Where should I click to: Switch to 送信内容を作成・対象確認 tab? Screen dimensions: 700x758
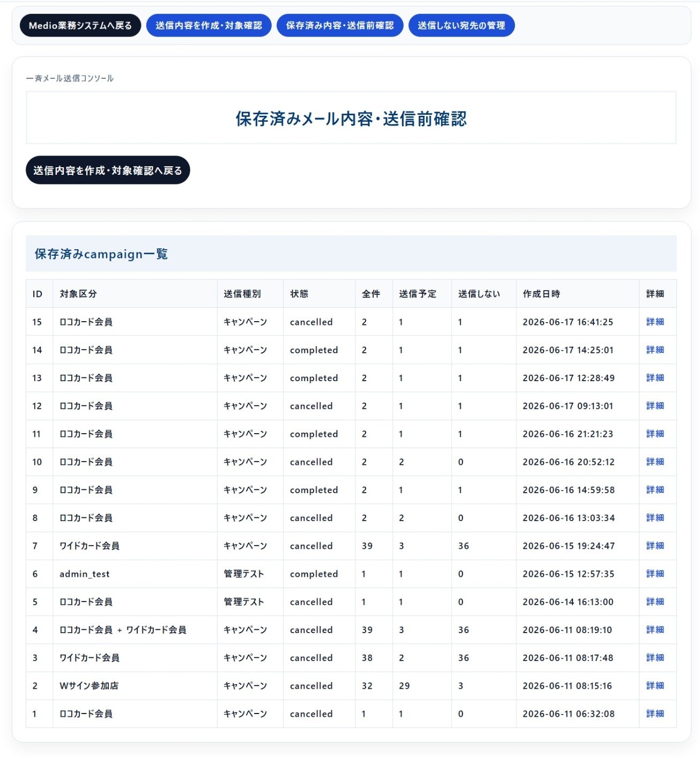[x=208, y=26]
